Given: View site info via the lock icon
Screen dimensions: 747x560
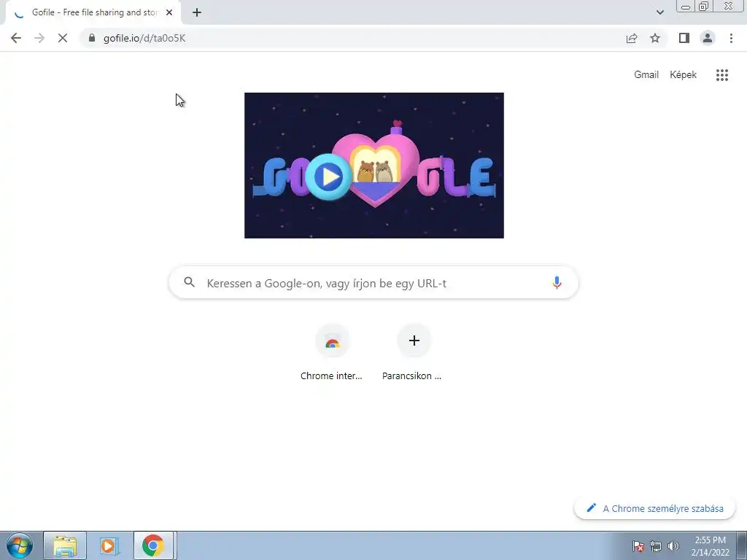Looking at the screenshot, I should click(x=92, y=38).
